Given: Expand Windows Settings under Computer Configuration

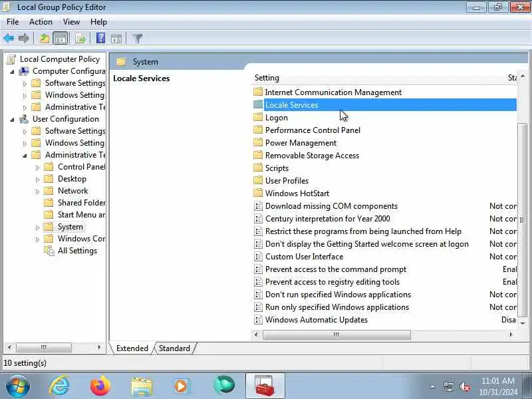Looking at the screenshot, I should [x=25, y=96].
